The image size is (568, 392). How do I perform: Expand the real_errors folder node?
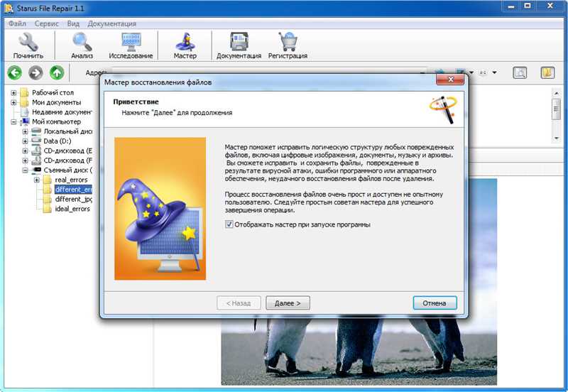coord(37,180)
